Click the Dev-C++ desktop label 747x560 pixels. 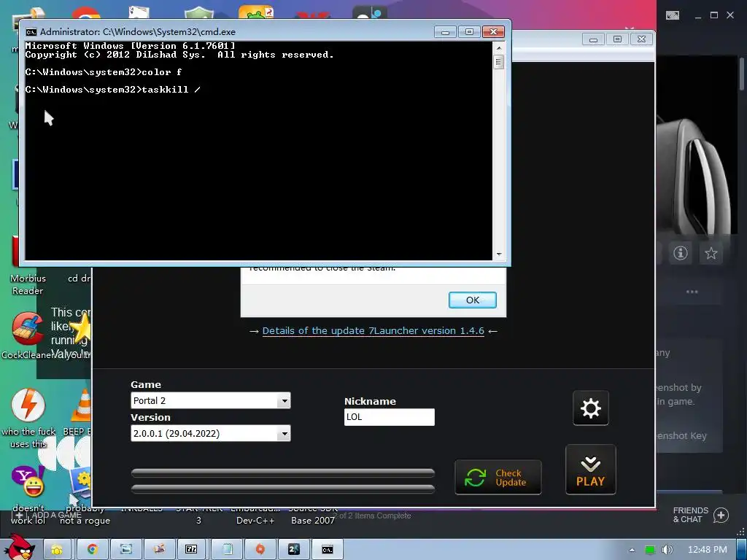[255, 521]
